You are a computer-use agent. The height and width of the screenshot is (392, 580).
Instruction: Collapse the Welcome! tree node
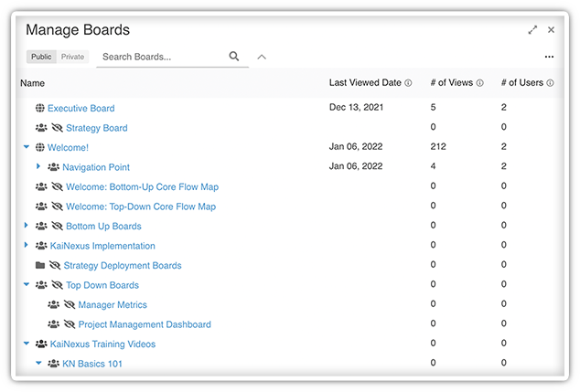[27, 147]
